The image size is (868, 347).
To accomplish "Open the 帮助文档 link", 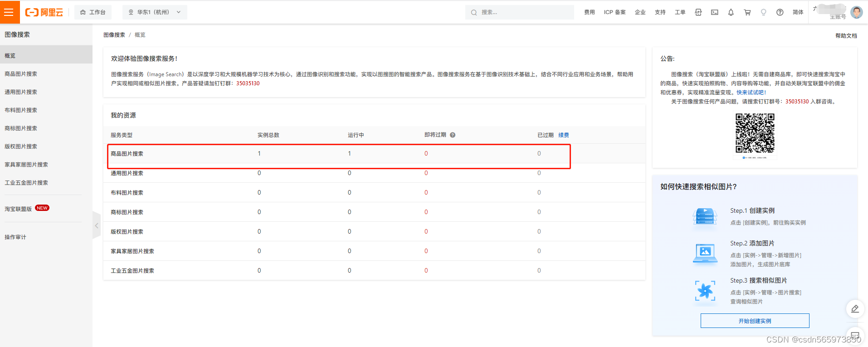I will (x=846, y=35).
